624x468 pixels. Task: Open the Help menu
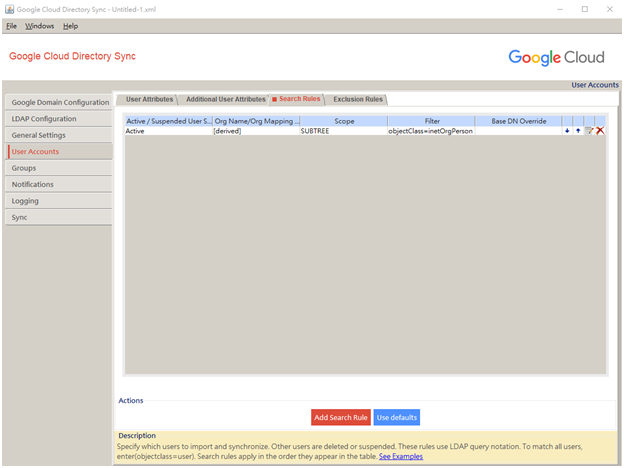point(70,25)
